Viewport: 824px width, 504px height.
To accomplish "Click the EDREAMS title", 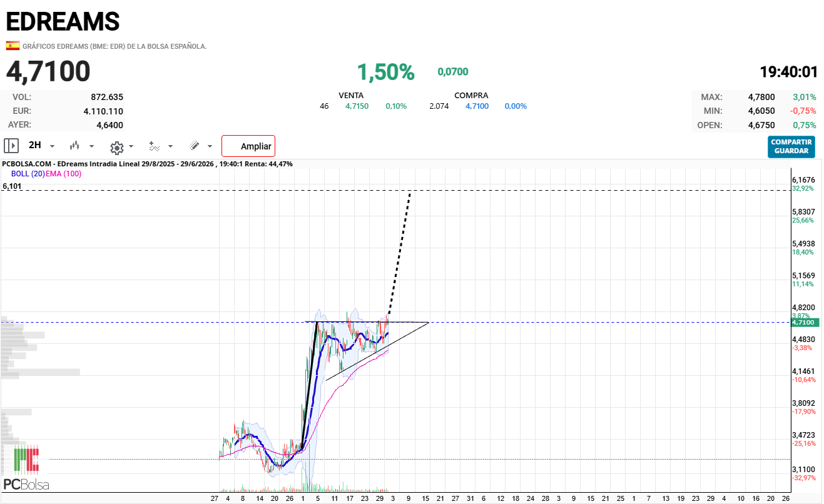I will [63, 22].
